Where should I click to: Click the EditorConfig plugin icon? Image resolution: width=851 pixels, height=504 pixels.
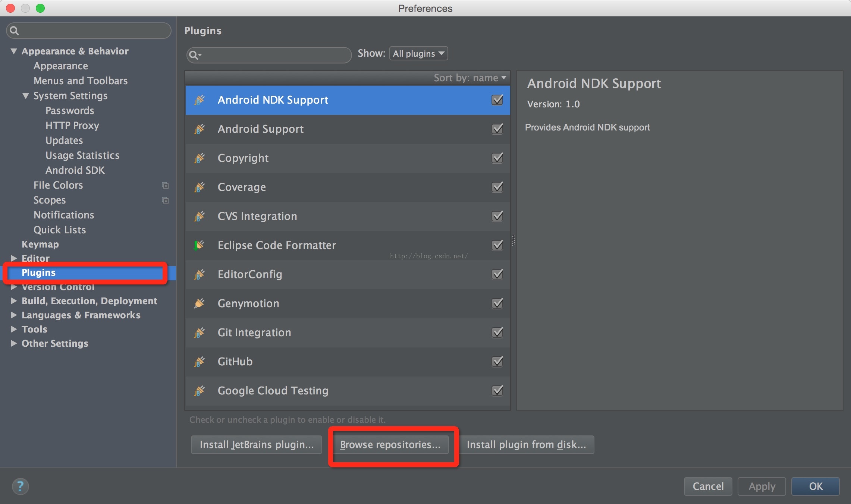click(199, 274)
